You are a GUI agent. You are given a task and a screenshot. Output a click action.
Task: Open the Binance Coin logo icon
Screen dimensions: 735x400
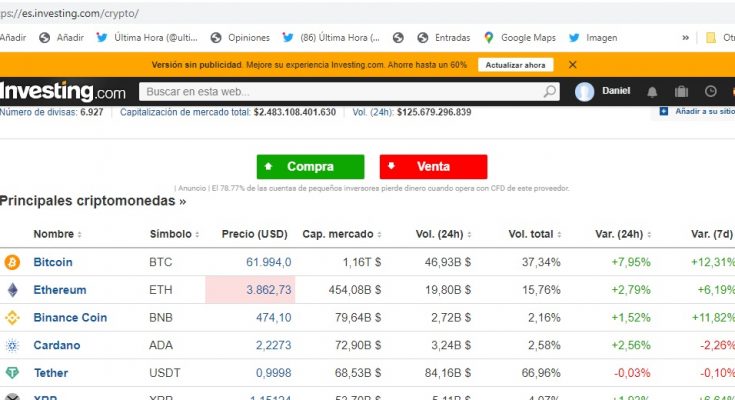coord(12,317)
